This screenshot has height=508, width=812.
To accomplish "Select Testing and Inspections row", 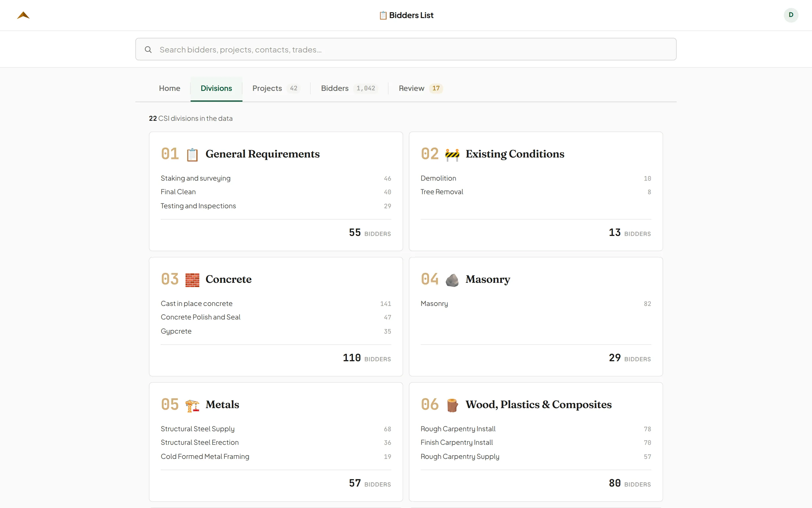I will pyautogui.click(x=276, y=206).
